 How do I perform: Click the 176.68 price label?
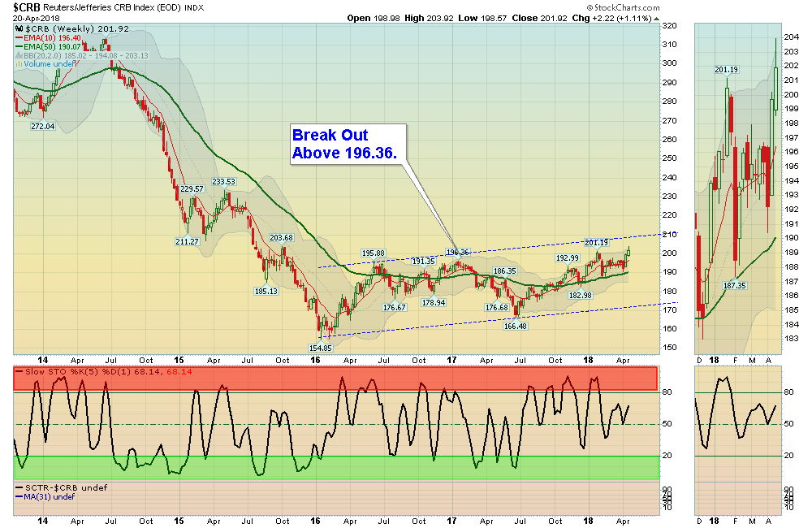point(497,307)
